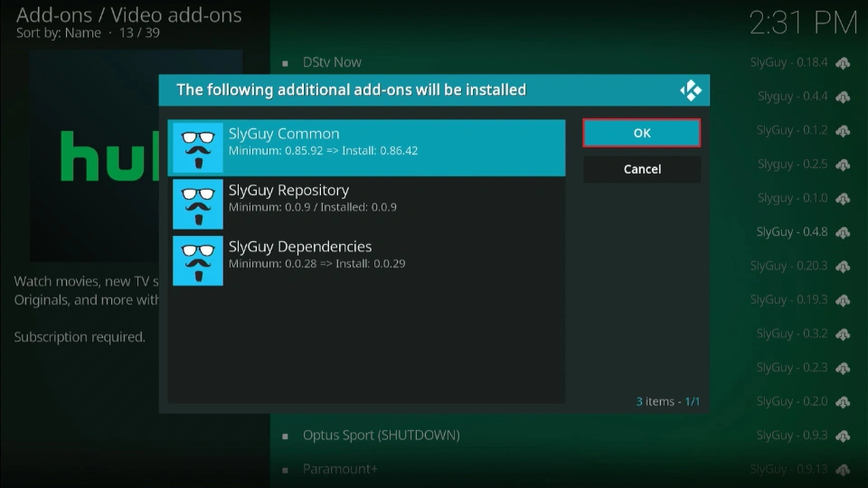Confirm installation with the OK button
The height and width of the screenshot is (488, 868).
642,133
